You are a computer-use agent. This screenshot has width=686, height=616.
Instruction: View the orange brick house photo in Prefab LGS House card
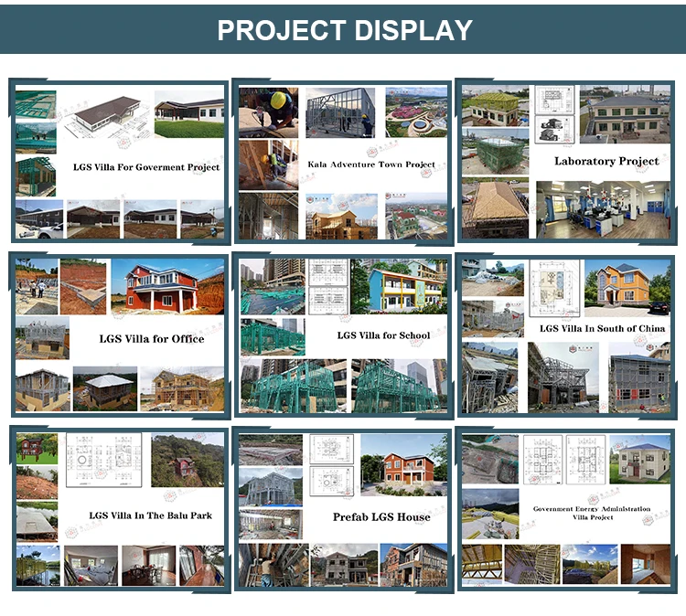403,465
